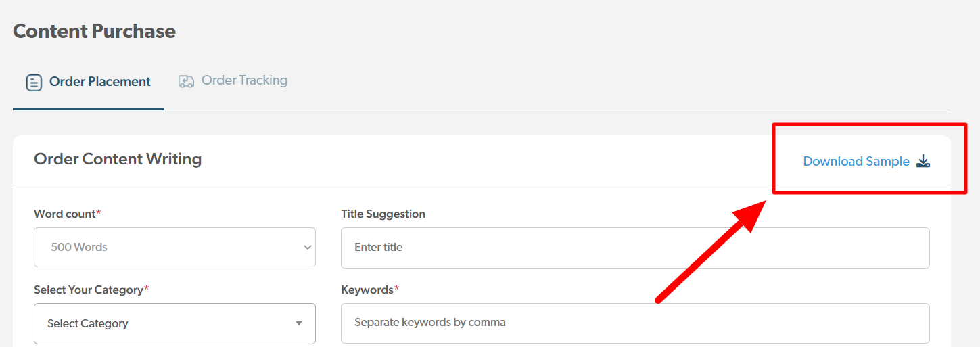Viewport: 980px width, 347px height.
Task: Click the Keywords field label
Action: 367,290
